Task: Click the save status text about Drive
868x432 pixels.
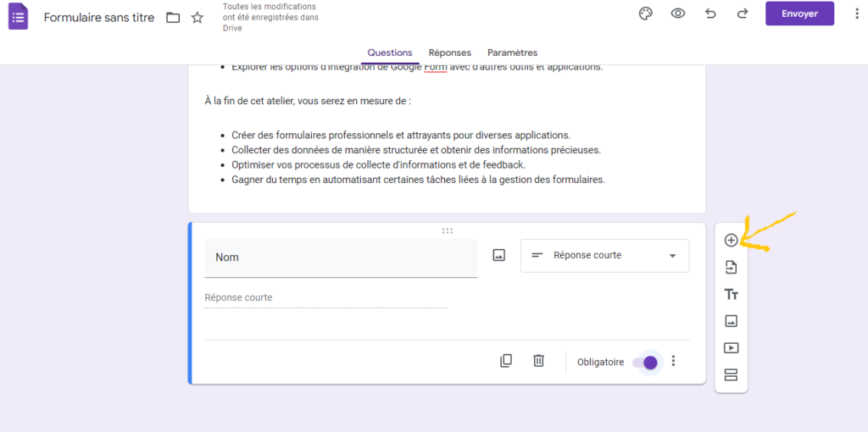Action: click(270, 17)
